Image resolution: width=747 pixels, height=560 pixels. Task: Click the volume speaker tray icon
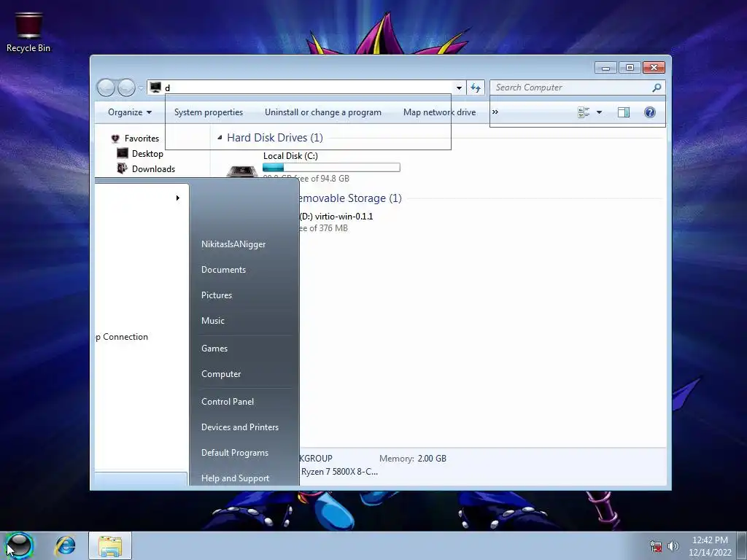pyautogui.click(x=673, y=546)
